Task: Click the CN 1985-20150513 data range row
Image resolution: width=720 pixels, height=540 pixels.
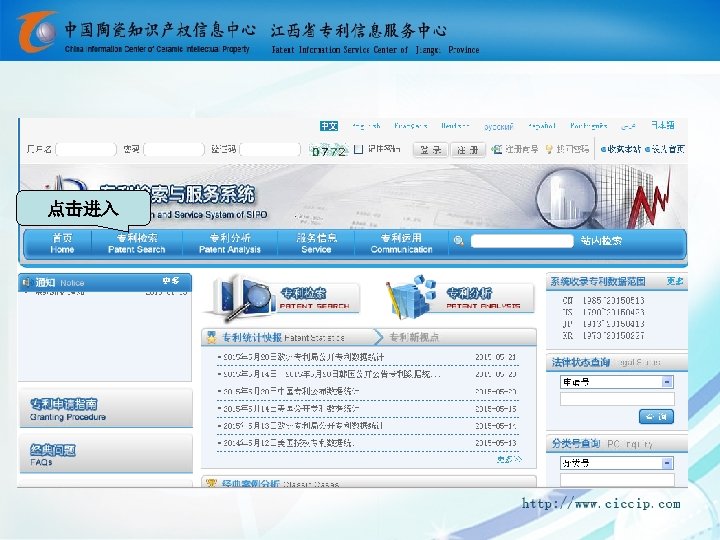Action: tap(603, 300)
